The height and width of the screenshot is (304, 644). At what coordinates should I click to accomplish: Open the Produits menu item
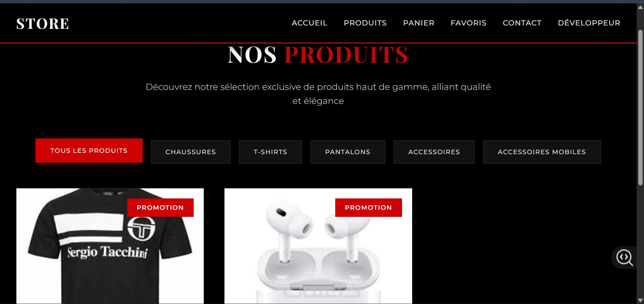pyautogui.click(x=365, y=23)
